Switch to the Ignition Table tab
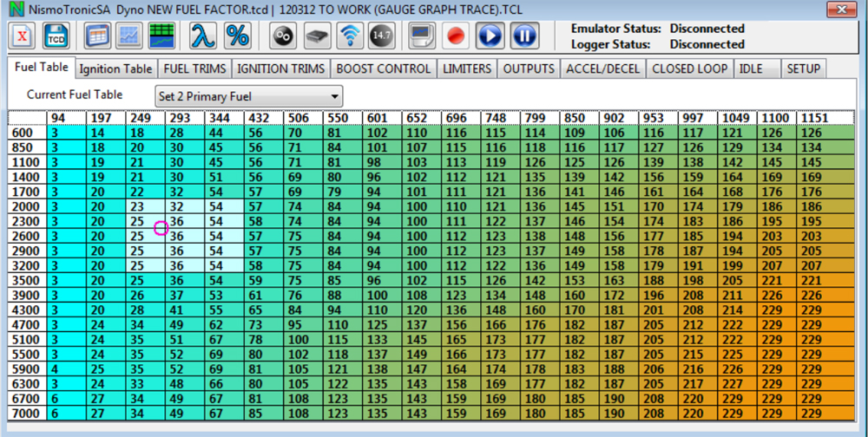This screenshot has height=437, width=868. (115, 68)
